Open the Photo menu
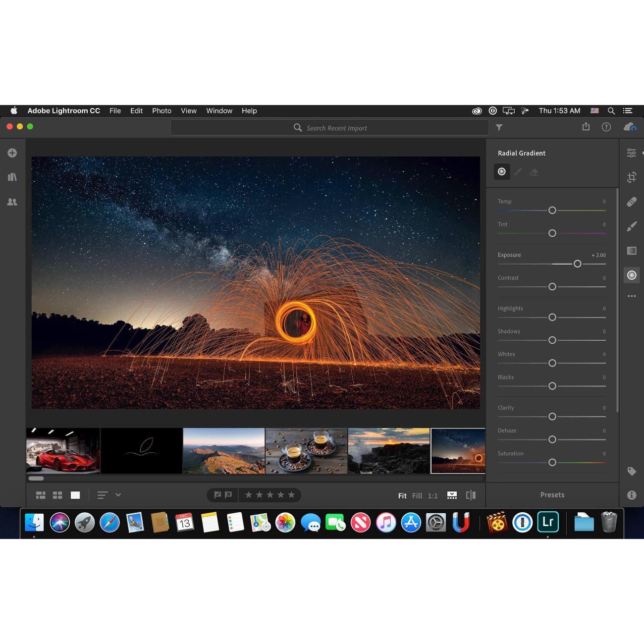 coord(161,111)
